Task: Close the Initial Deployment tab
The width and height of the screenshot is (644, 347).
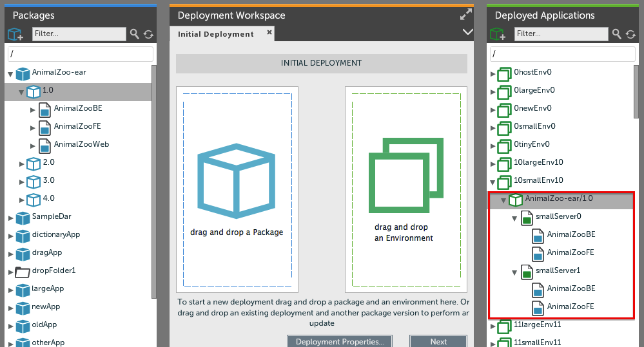Action: [x=269, y=32]
